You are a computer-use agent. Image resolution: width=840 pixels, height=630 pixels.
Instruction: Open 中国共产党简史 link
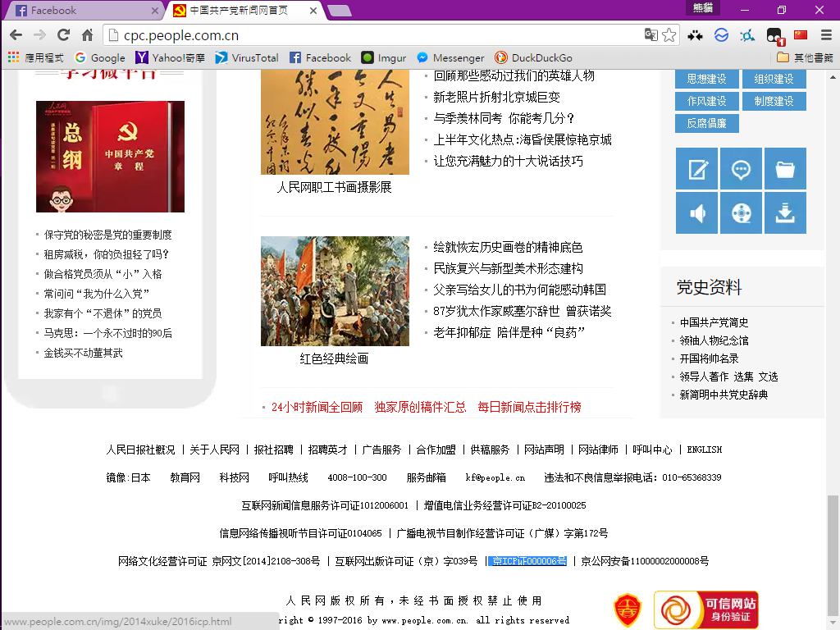point(714,322)
